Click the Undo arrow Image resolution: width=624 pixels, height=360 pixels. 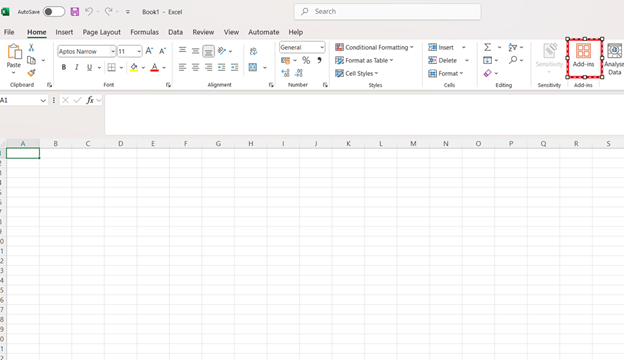tap(89, 12)
